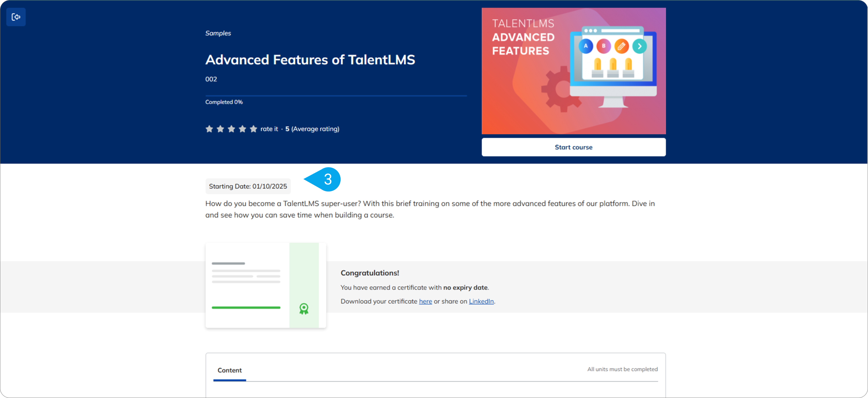Rate course with first star

pyautogui.click(x=209, y=129)
